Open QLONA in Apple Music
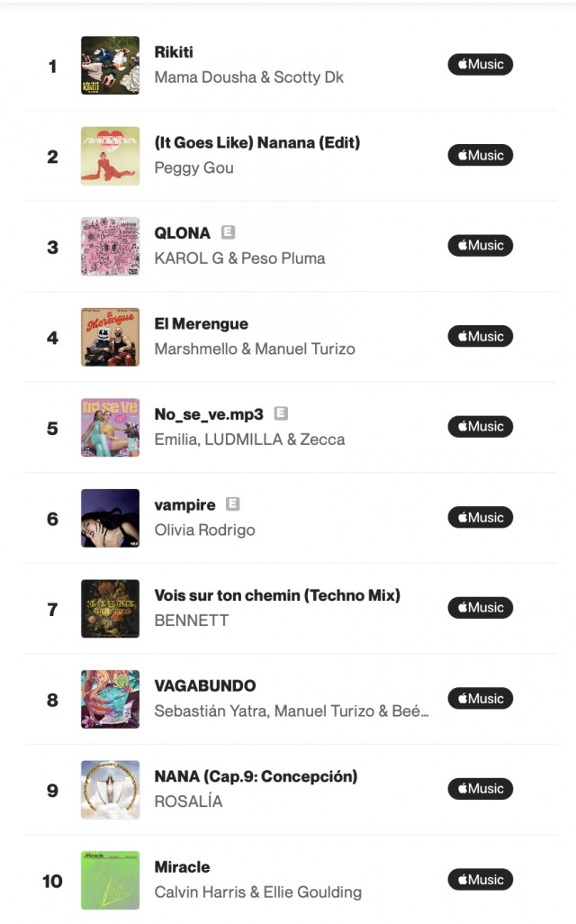The height and width of the screenshot is (924, 576). pyautogui.click(x=480, y=246)
